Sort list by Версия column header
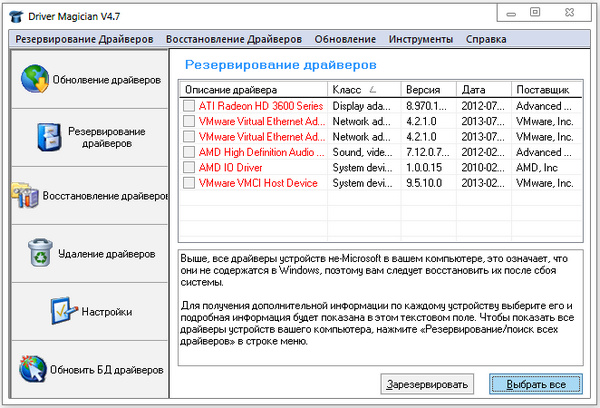 coord(430,89)
